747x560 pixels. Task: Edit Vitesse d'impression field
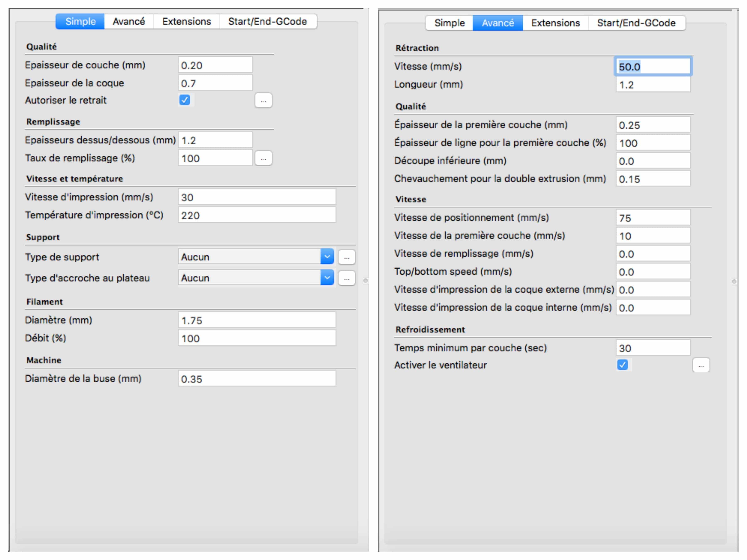pyautogui.click(x=257, y=197)
